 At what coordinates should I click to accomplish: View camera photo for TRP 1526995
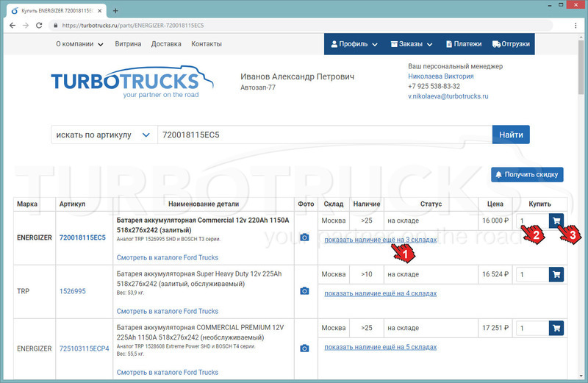[x=304, y=291]
